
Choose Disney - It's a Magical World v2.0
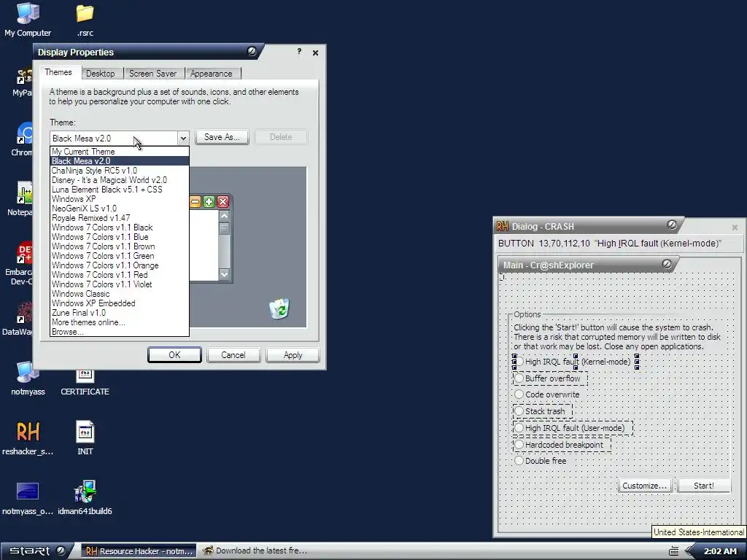(120, 180)
